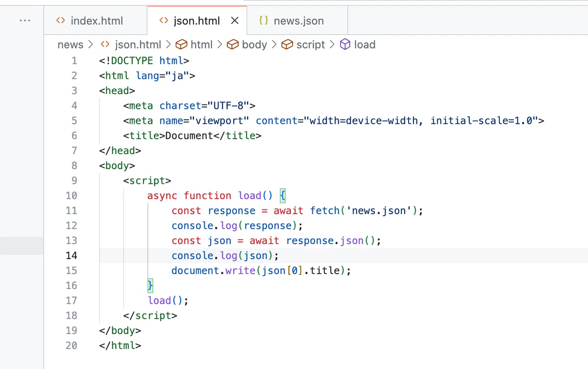Open the body breadcrumb element

254,45
